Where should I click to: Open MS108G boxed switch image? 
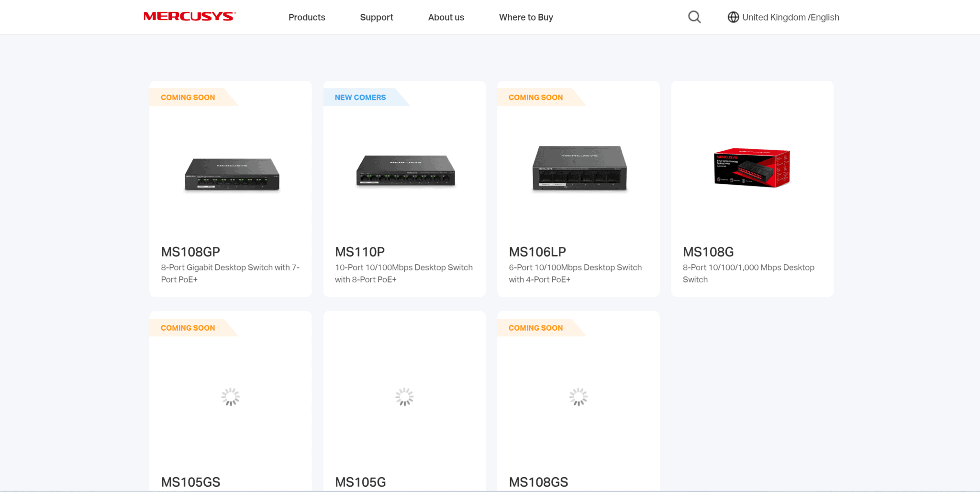click(x=752, y=168)
